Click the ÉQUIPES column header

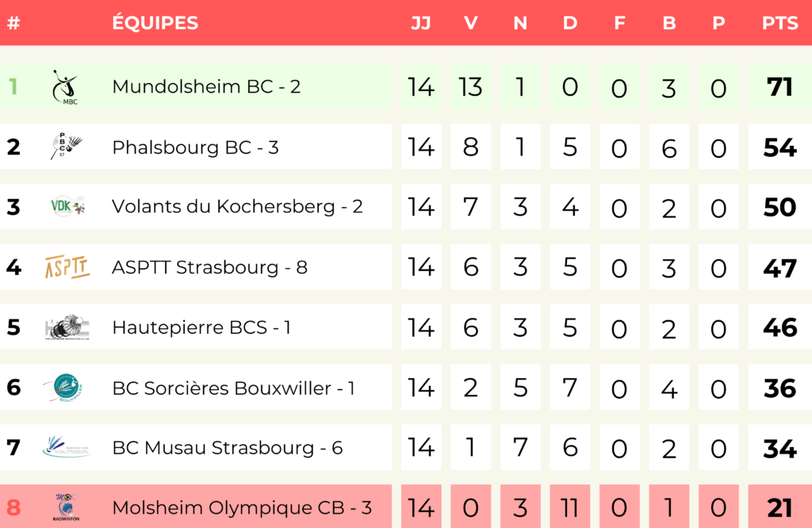pyautogui.click(x=155, y=23)
